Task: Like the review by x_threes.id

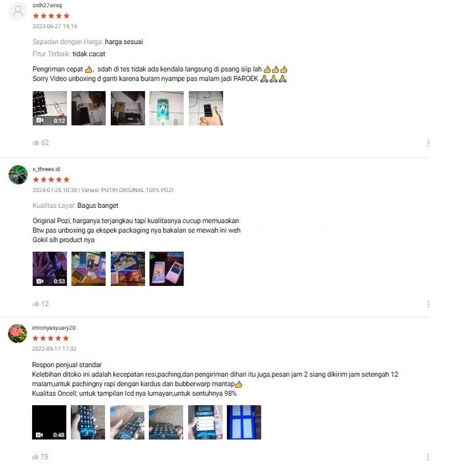Action: [36, 304]
